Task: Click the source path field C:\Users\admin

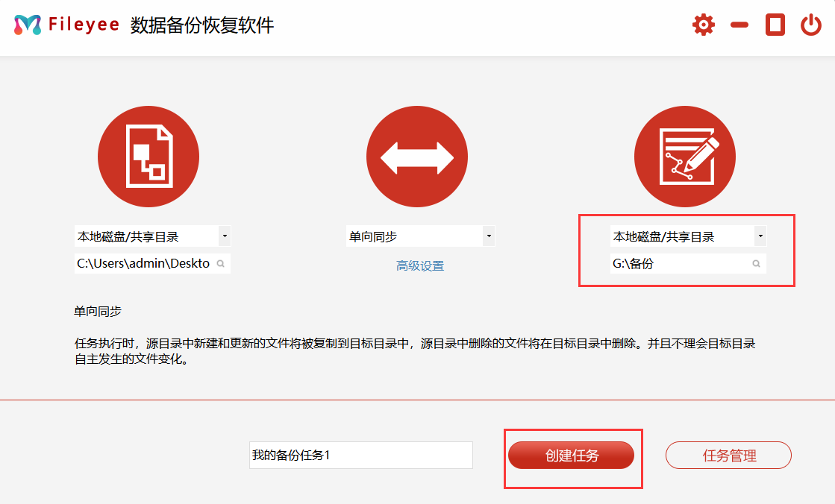Action: tap(143, 264)
